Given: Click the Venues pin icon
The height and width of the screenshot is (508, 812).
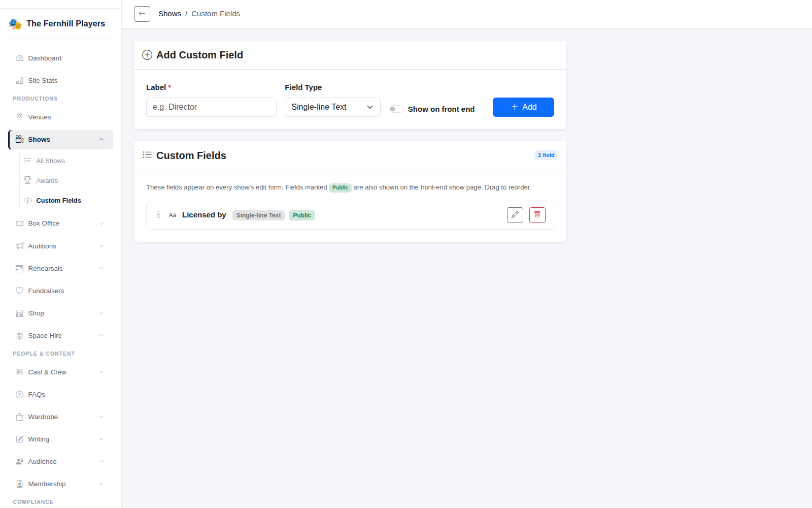Looking at the screenshot, I should click(19, 117).
